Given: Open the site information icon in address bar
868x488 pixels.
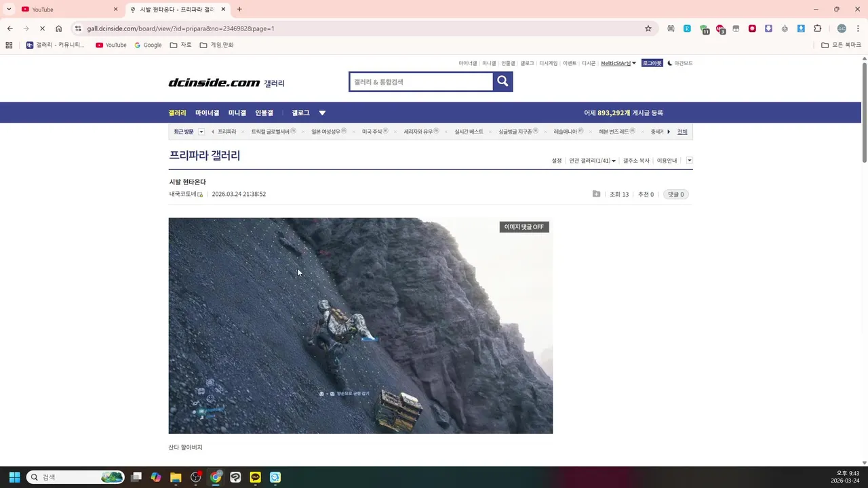Looking at the screenshot, I should click(78, 28).
